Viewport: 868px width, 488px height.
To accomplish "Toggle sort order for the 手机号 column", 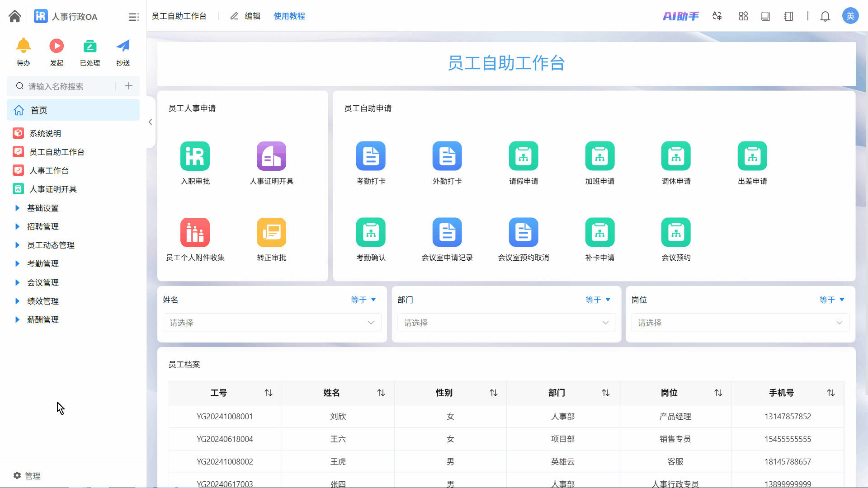I will pos(831,393).
